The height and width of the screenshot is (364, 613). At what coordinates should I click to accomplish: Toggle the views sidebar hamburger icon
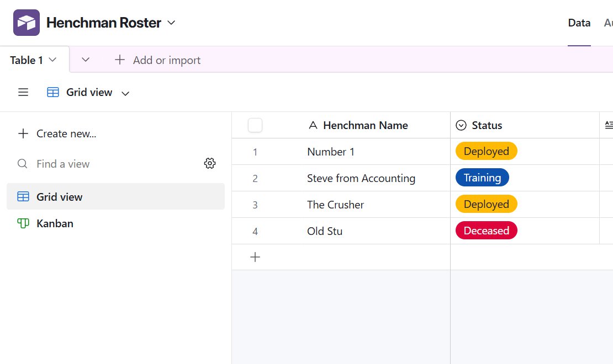point(23,93)
